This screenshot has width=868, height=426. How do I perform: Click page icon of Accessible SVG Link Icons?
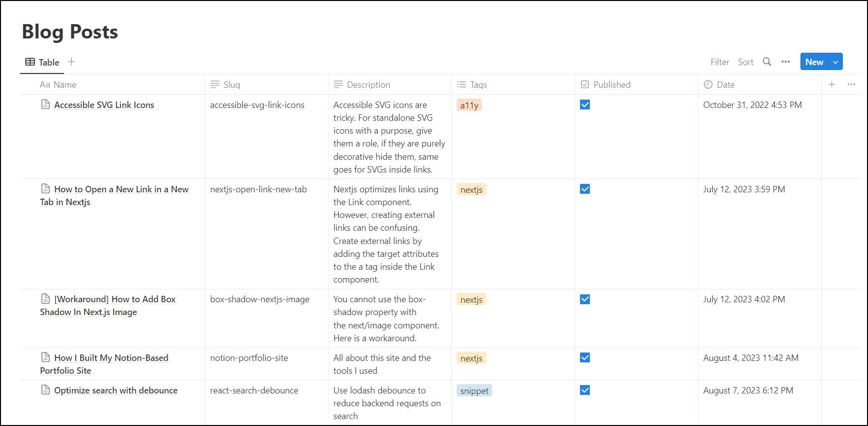pyautogui.click(x=45, y=105)
